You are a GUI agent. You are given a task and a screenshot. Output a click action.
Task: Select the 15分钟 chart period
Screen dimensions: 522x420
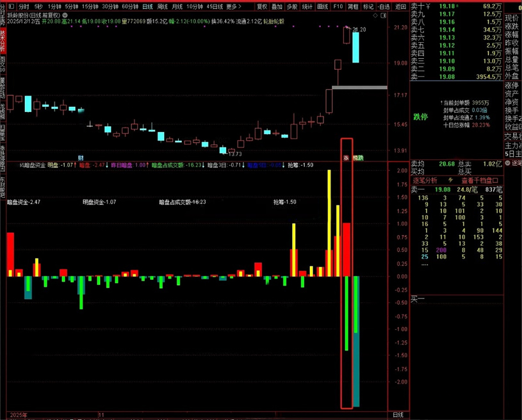pos(90,6)
